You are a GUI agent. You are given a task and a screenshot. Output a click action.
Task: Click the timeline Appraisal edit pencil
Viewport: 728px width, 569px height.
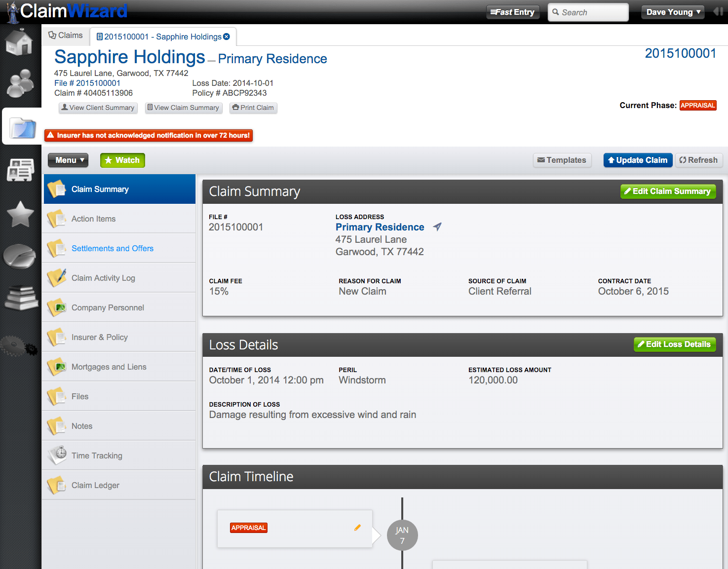coord(357,528)
